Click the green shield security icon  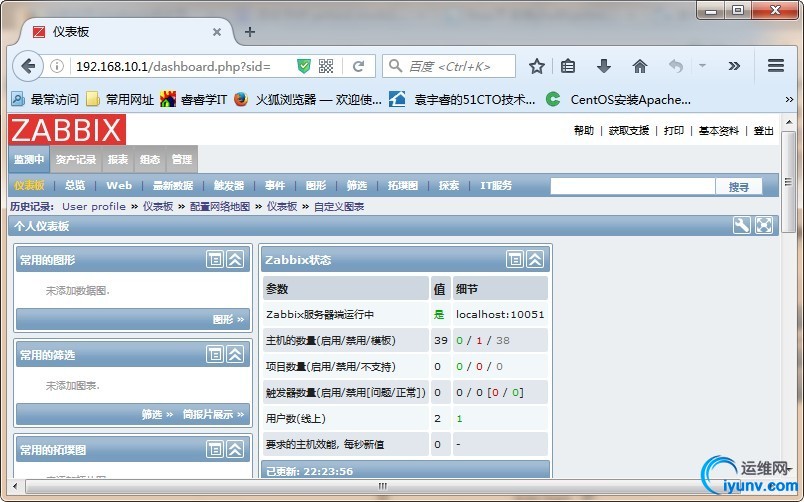click(304, 66)
